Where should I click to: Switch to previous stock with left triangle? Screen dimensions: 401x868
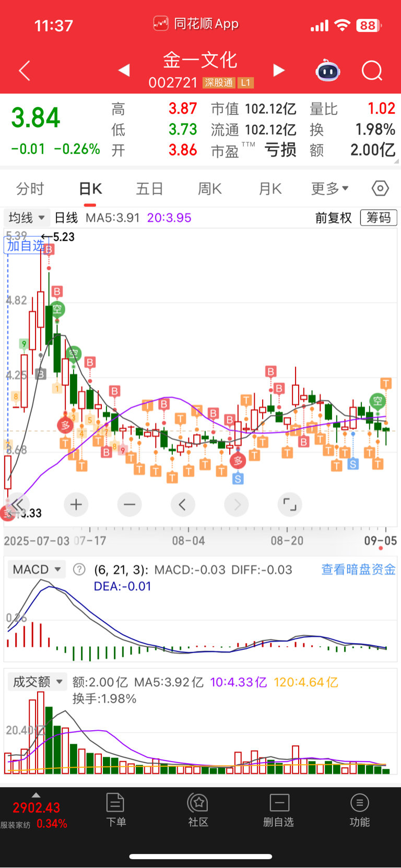124,70
